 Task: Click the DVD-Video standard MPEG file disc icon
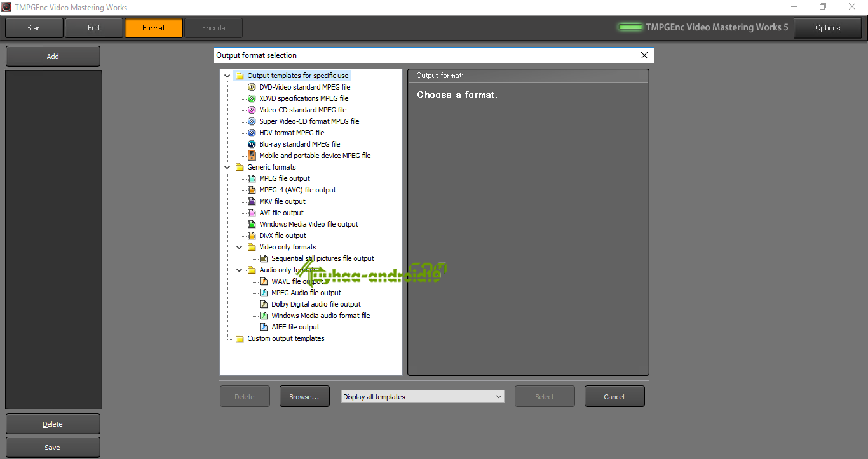coord(252,87)
